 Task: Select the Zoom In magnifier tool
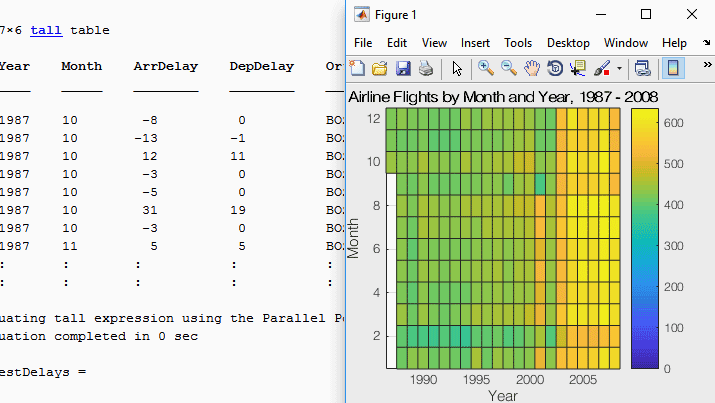coord(486,69)
